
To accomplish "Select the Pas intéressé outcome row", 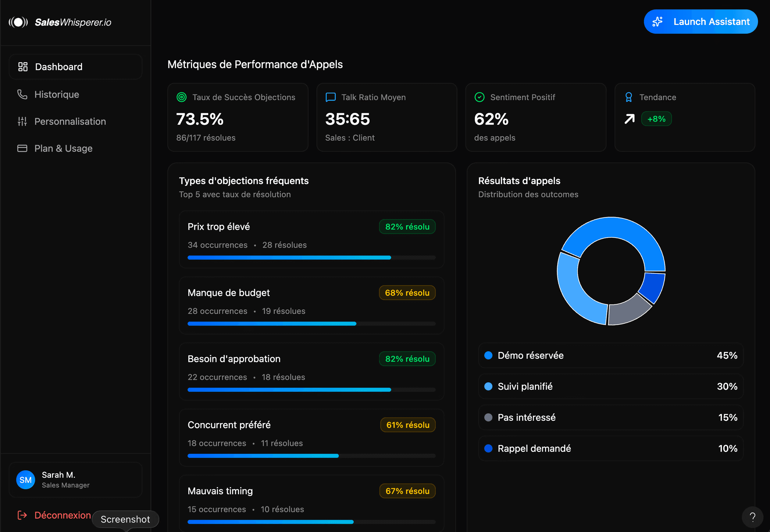I will coord(611,417).
